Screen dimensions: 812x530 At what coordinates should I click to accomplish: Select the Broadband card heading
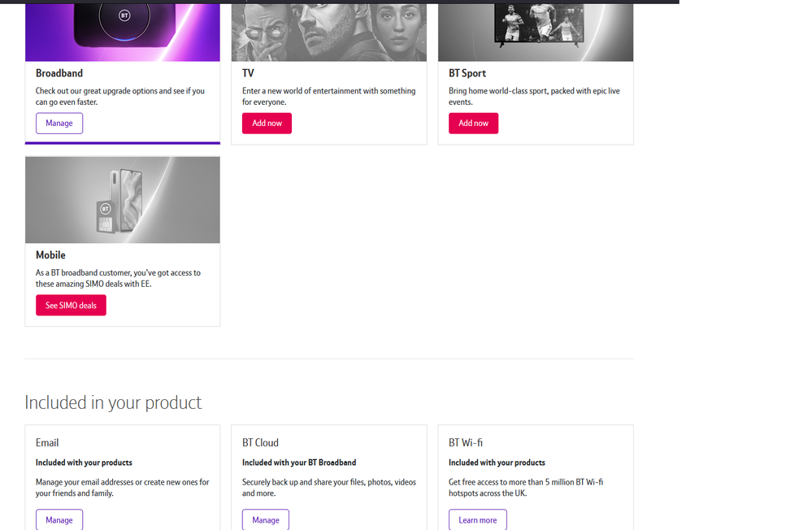pyautogui.click(x=59, y=73)
